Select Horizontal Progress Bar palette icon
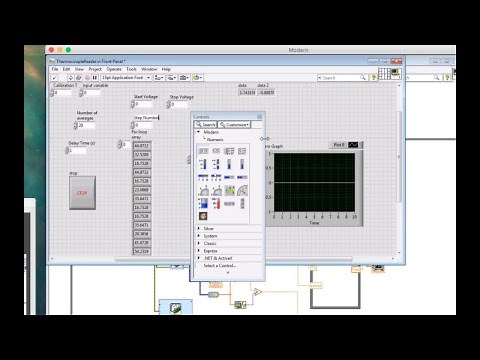Viewport: 480px width, 360px height. pyautogui.click(x=229, y=177)
